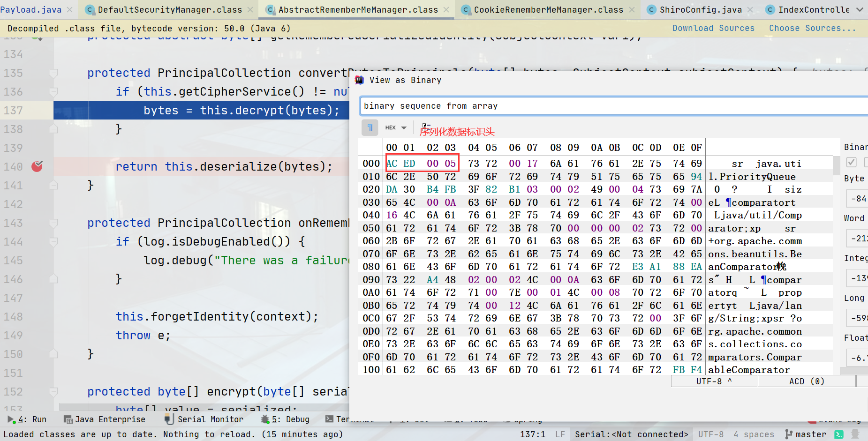
Task: Click the fold end marker on line 150
Action: click(53, 354)
